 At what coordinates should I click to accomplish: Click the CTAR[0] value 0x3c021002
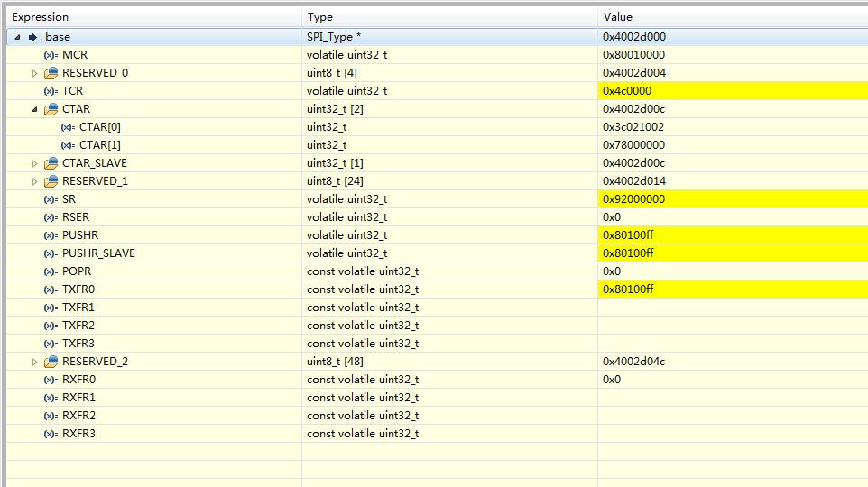click(633, 127)
